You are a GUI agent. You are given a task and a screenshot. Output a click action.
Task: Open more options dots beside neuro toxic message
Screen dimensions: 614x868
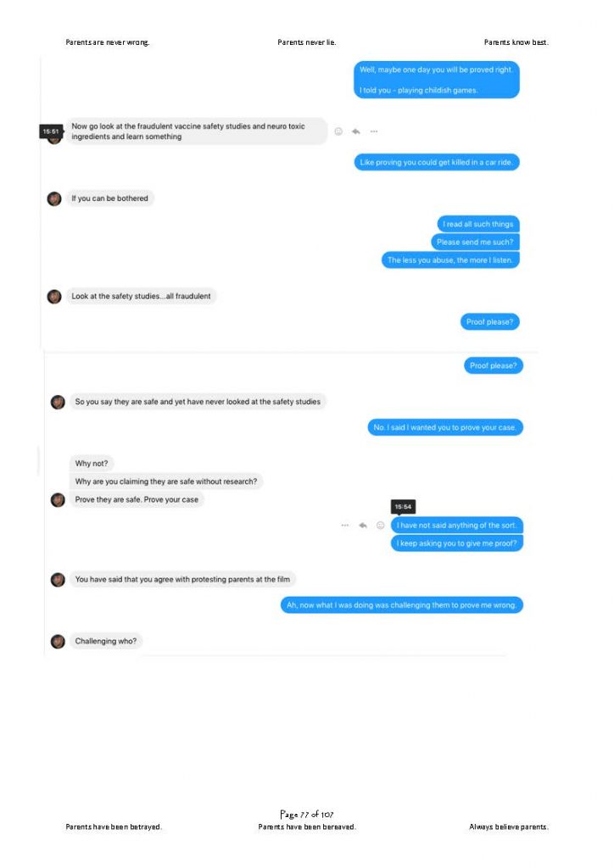[374, 131]
